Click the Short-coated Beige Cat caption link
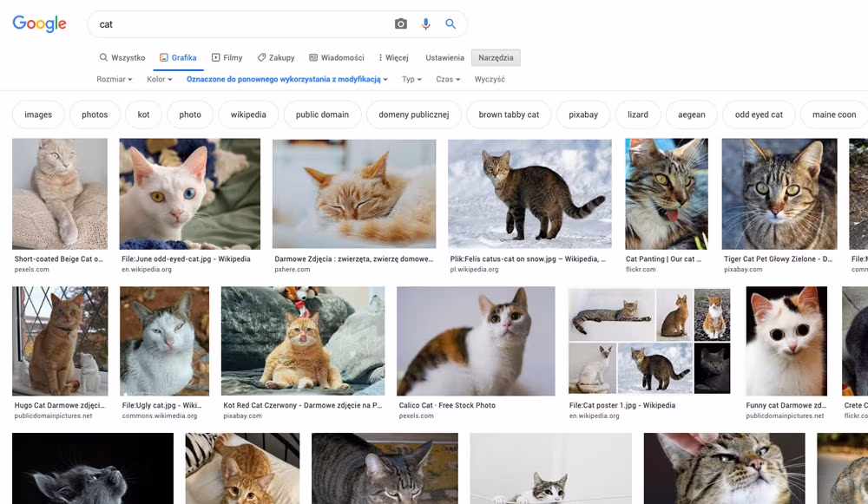 point(59,259)
